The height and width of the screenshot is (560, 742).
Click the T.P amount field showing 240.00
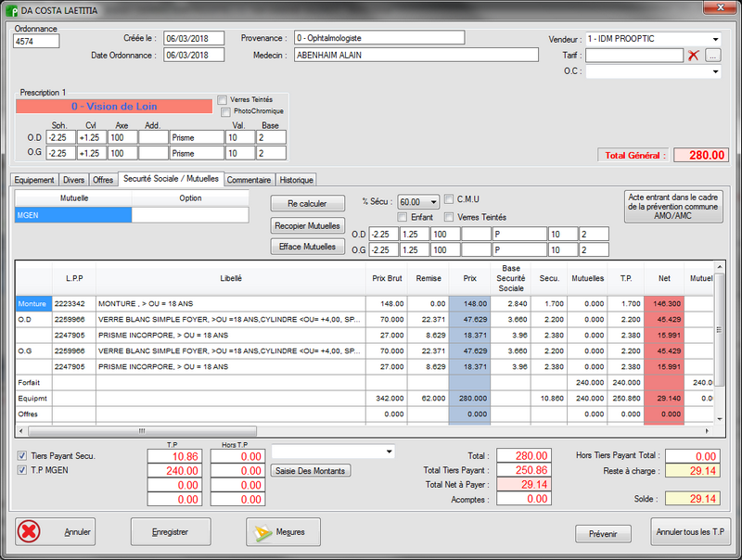[174, 471]
